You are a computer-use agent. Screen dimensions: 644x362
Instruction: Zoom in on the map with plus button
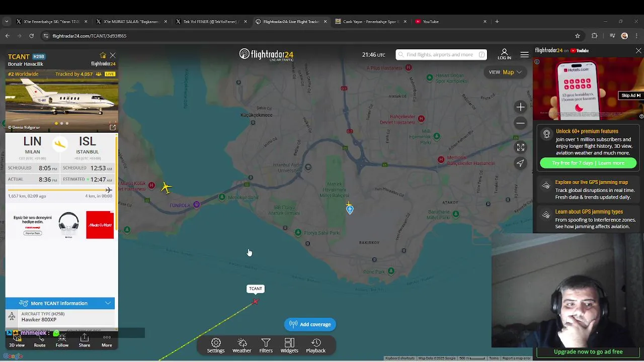[x=521, y=107]
